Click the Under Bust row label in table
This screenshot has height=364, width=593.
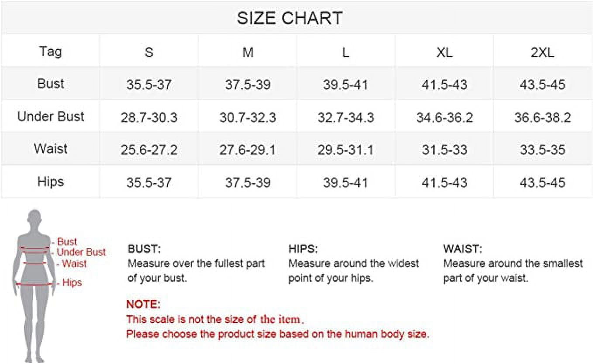tap(51, 117)
